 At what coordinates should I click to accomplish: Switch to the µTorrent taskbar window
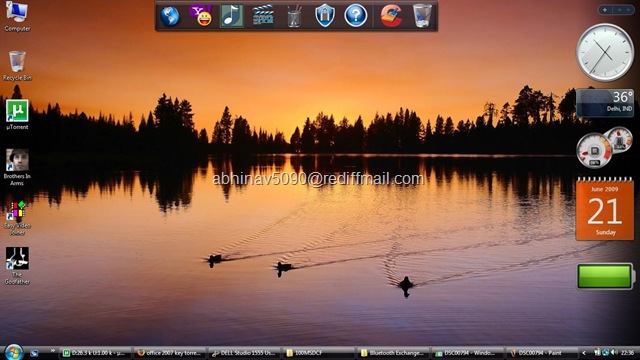click(96, 353)
